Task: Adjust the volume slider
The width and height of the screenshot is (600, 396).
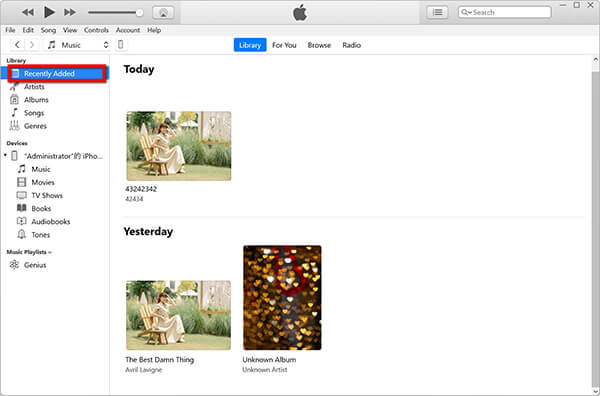Action: [115, 13]
